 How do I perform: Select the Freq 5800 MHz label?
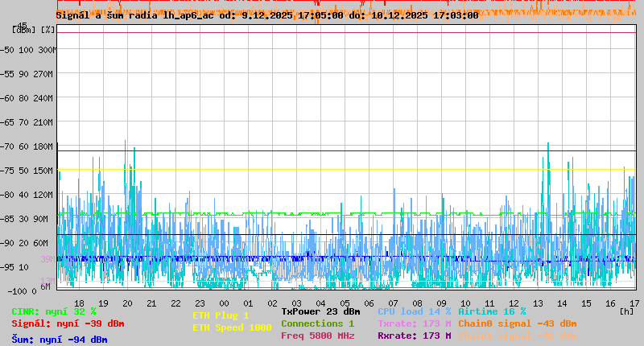317,336
